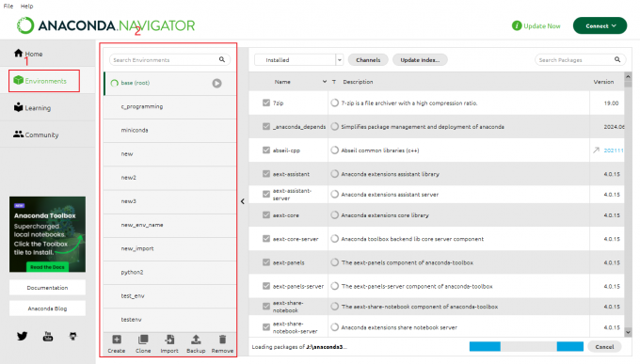The image size is (640, 364).
Task: Click the Cancel loading button
Action: (x=604, y=347)
